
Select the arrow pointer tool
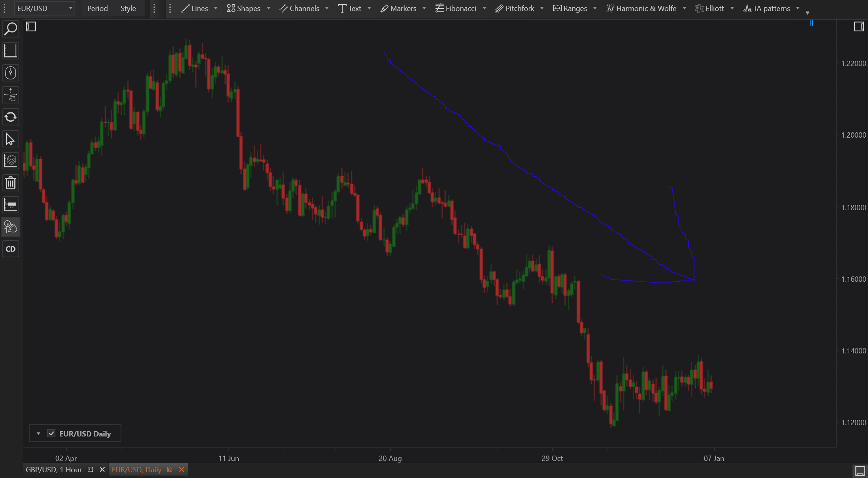pos(11,139)
